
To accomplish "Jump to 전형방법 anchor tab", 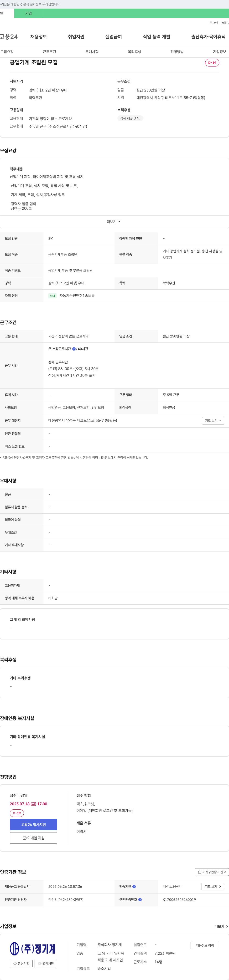I will pyautogui.click(x=177, y=52).
